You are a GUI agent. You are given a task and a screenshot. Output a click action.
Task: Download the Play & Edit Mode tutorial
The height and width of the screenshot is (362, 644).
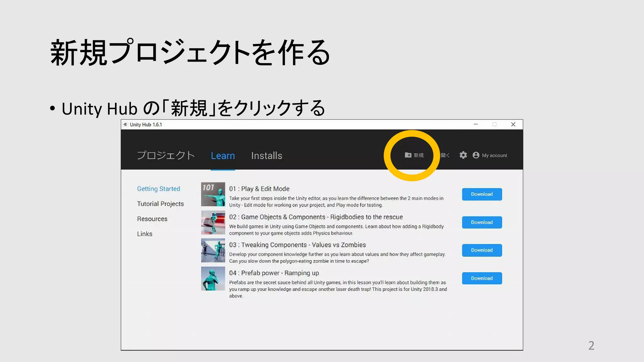pos(482,194)
